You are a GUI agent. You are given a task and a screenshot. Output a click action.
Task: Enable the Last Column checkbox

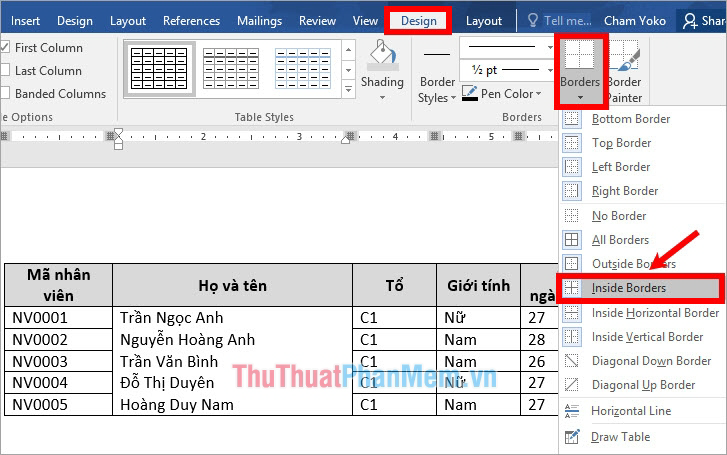[6, 71]
